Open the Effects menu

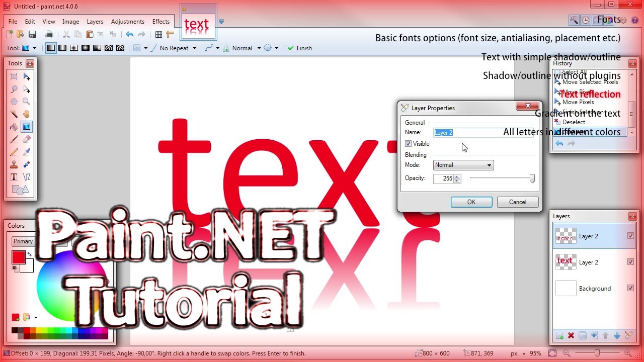click(161, 22)
